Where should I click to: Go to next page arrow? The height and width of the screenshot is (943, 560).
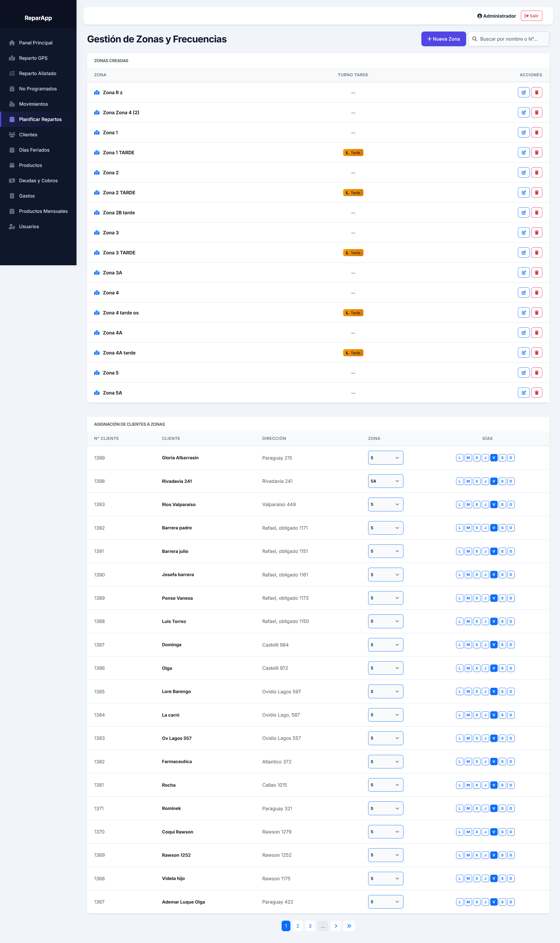tap(336, 926)
